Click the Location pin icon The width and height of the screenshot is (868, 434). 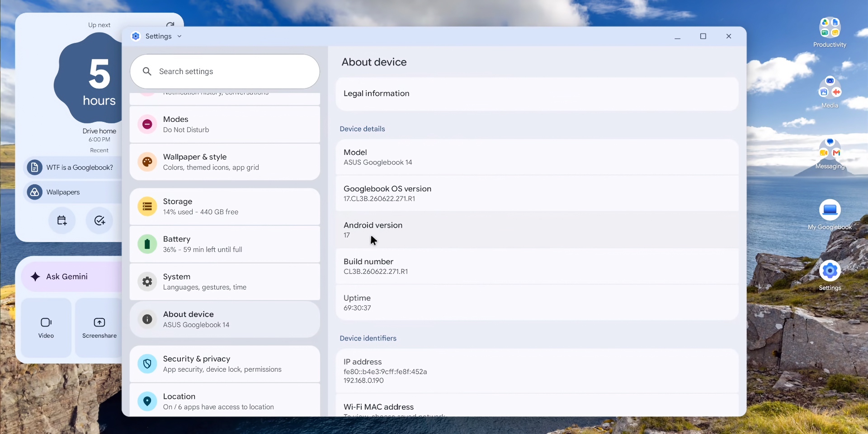coord(147,401)
